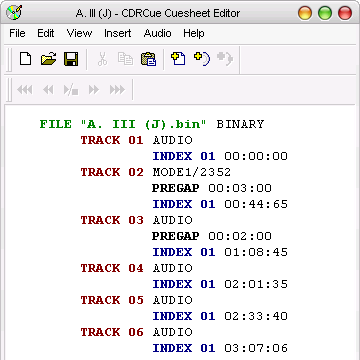
Task: Click the 03:07:06 index time
Action: 256,348
